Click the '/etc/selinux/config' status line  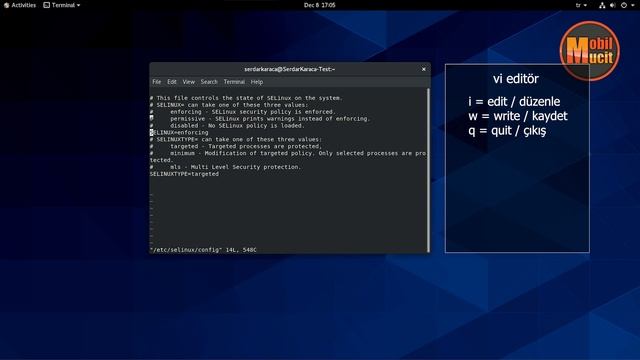[x=203, y=250]
